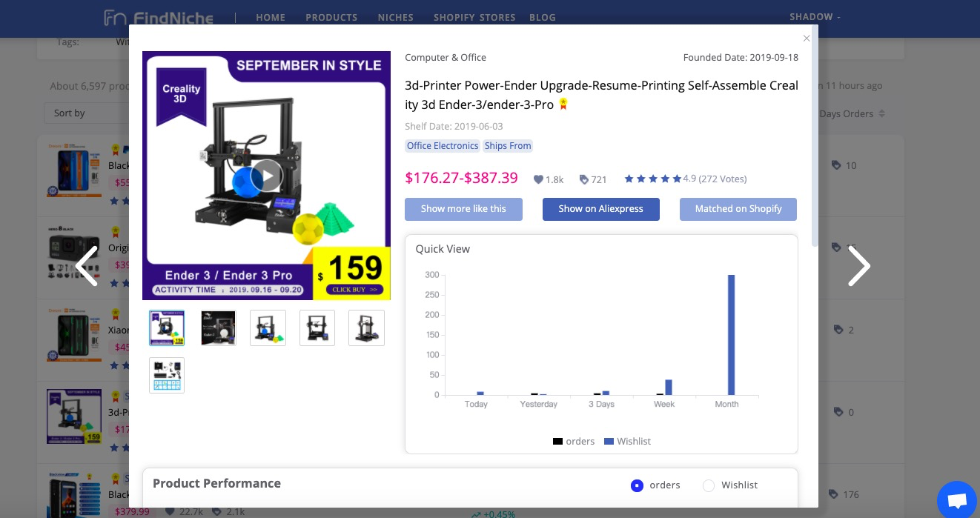Click the 4.9 (272 Votes) rating text
Viewport: 980px width, 518px height.
point(715,179)
